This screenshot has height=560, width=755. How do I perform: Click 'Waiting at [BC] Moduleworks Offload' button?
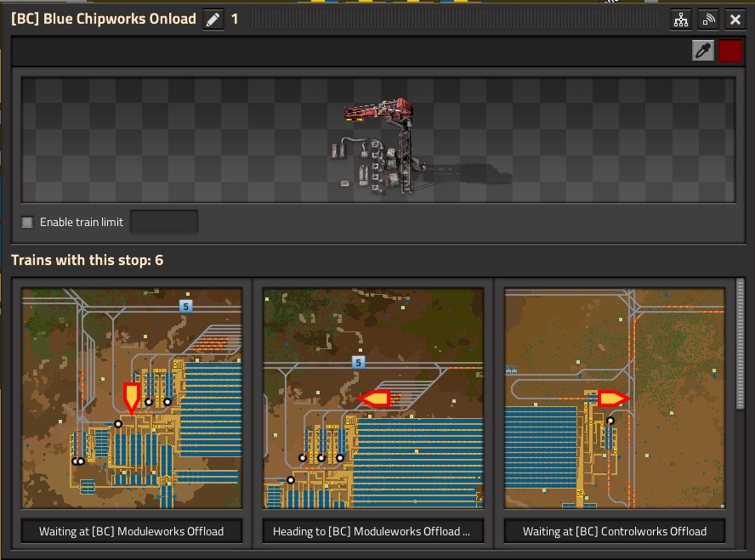coord(132,531)
